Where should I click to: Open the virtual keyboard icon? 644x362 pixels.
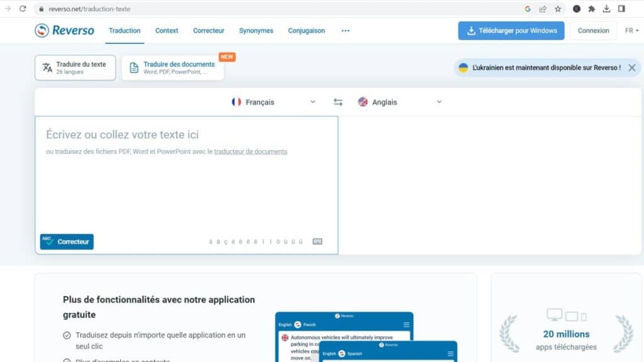pyautogui.click(x=317, y=241)
